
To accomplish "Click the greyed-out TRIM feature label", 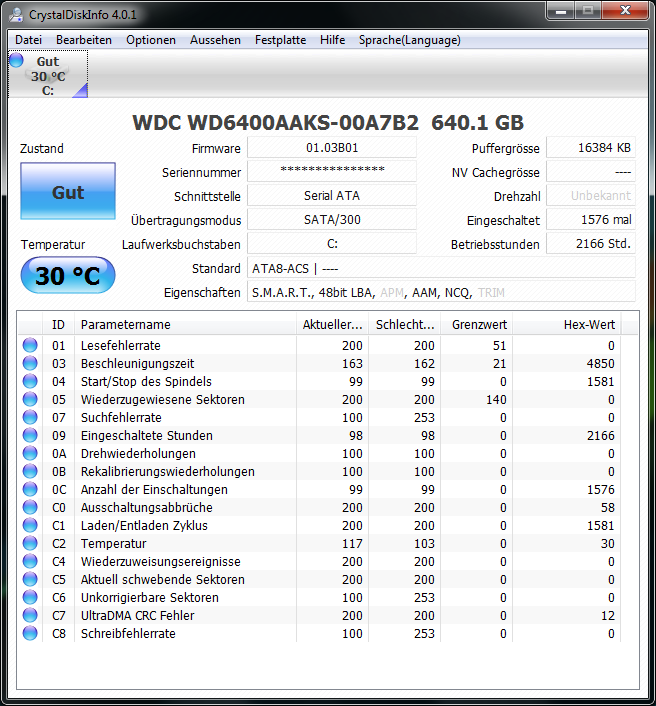I will pos(491,293).
